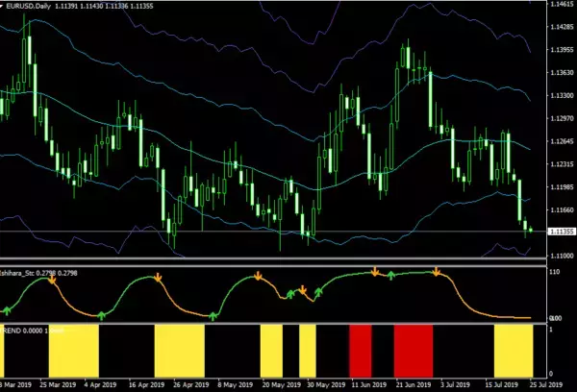Click the orange down arrow above 25 Mar 2019
This screenshot has height=392, width=577.
pos(52,280)
